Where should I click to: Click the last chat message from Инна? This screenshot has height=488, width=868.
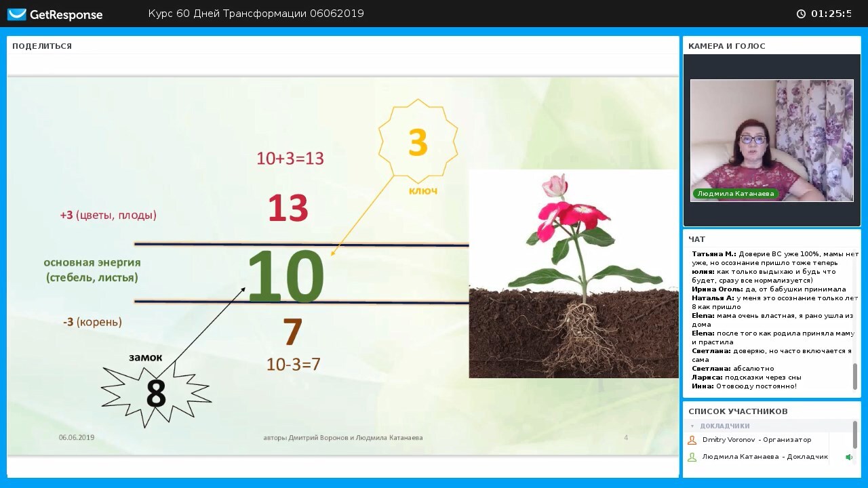744,386
